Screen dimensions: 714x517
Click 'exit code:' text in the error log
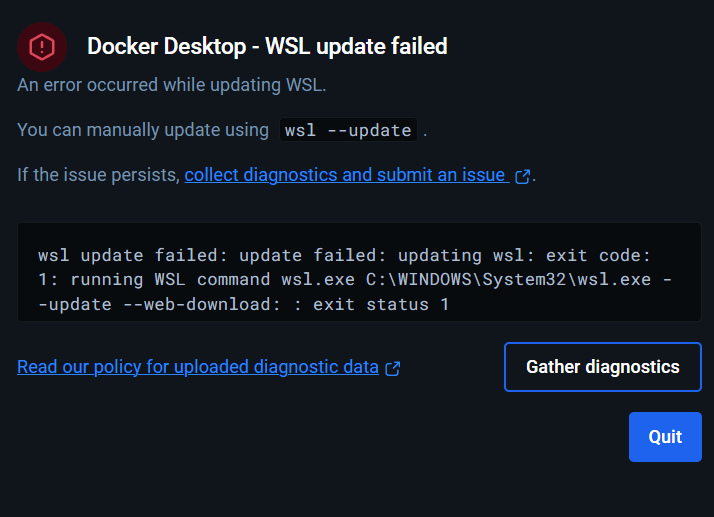pyautogui.click(x=598, y=255)
